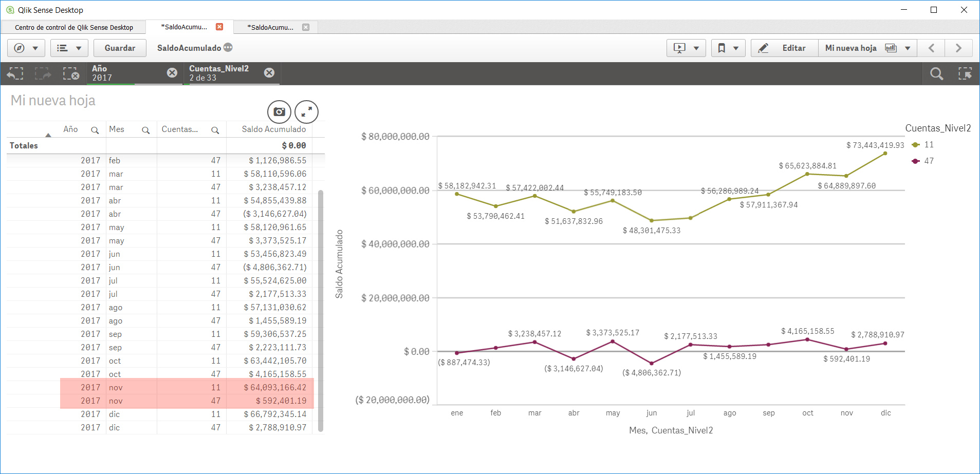The image size is (980, 474).
Task: Click the Mi nueva hoja sheet title
Action: [53, 100]
